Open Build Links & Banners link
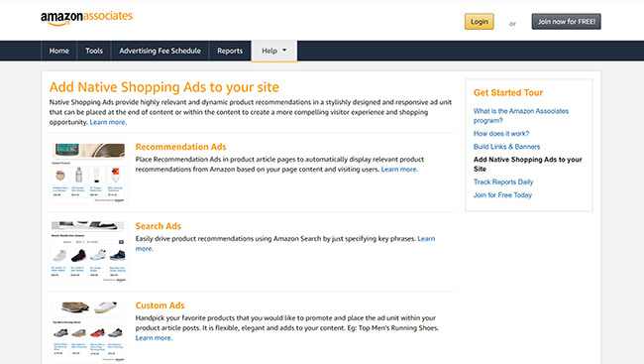 (x=506, y=147)
